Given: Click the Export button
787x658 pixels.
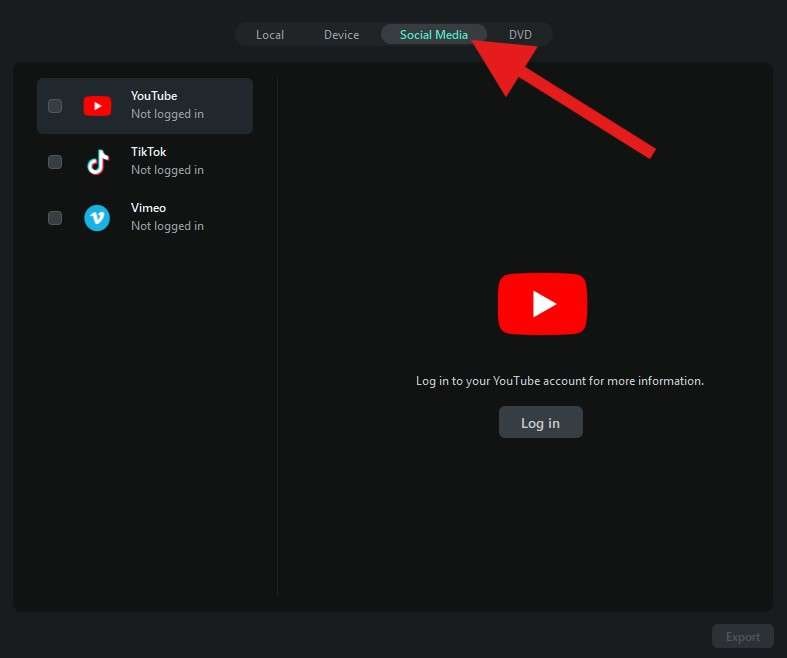Looking at the screenshot, I should [x=742, y=637].
